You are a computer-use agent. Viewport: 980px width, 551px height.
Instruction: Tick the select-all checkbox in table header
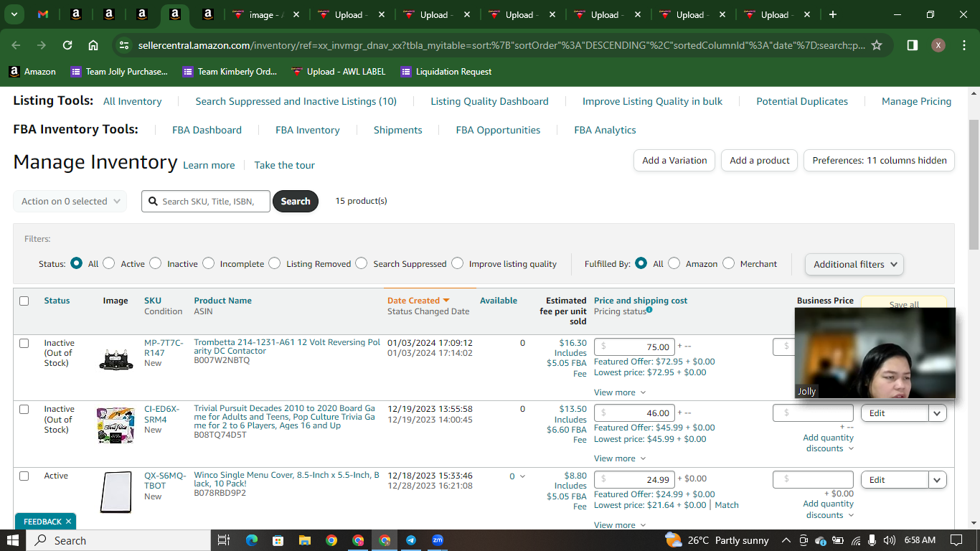point(24,301)
